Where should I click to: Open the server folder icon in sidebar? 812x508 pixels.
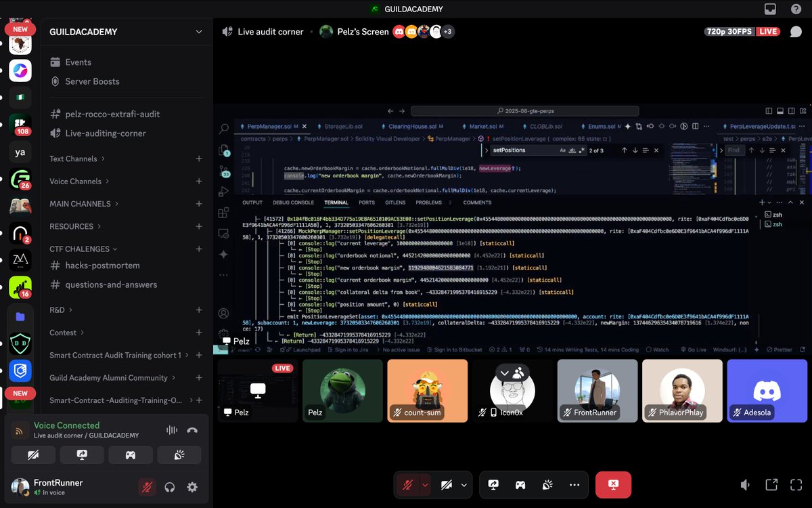20,316
